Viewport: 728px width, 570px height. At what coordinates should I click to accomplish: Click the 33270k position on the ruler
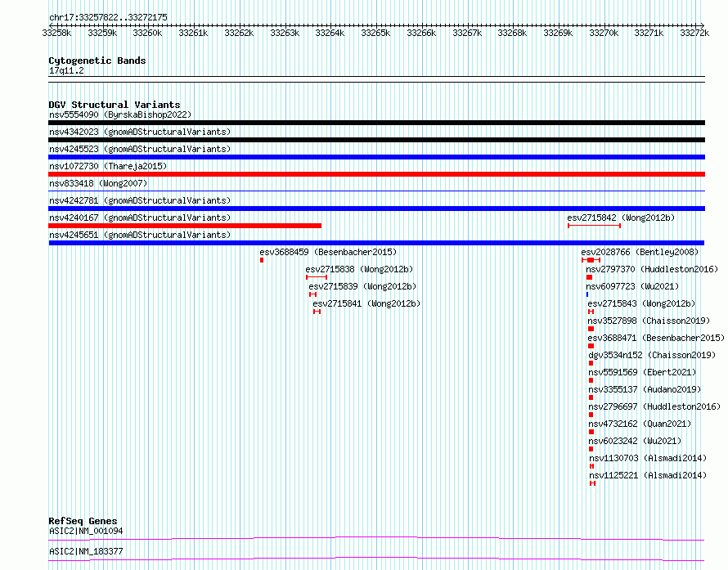point(604,33)
